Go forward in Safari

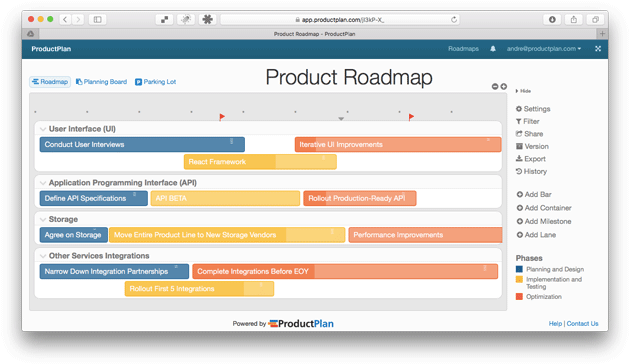point(78,19)
